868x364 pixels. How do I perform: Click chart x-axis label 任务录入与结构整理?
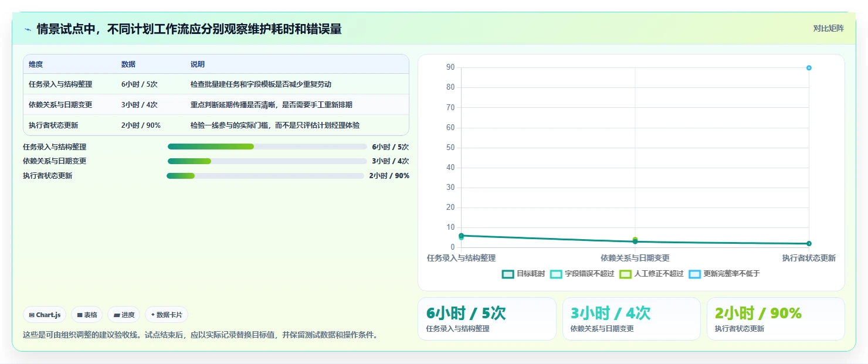click(x=461, y=258)
